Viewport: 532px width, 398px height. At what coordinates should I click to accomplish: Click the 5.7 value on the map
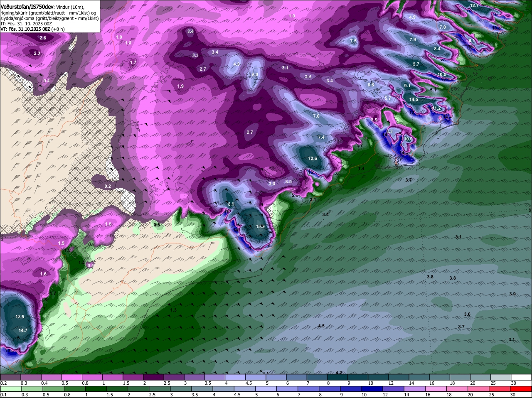(x=388, y=98)
